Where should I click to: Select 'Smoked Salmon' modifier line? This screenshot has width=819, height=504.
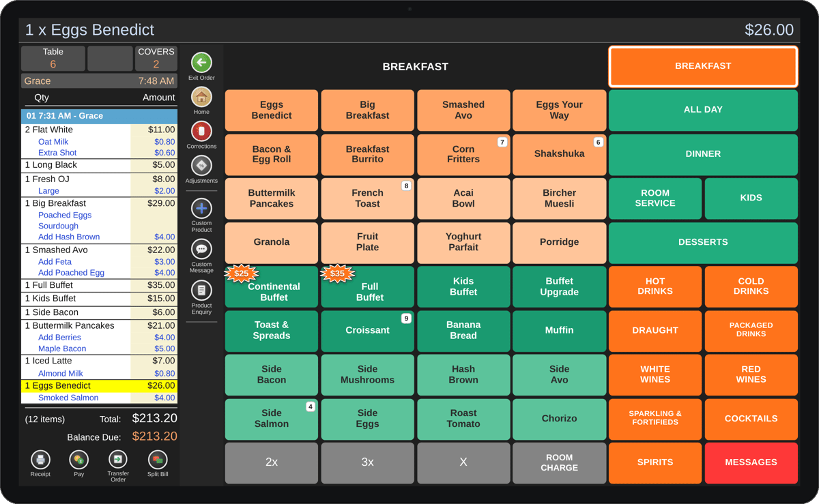[99, 398]
